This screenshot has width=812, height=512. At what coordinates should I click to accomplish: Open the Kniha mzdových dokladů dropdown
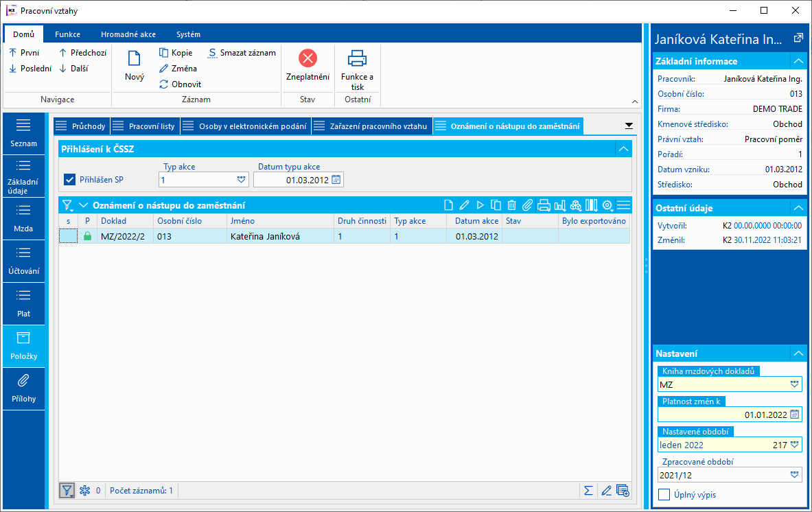click(794, 384)
